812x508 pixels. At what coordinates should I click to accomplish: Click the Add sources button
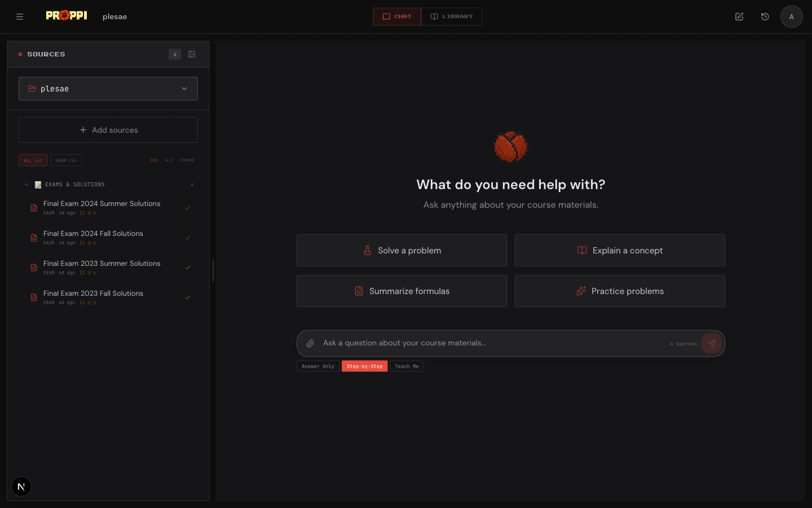point(108,130)
